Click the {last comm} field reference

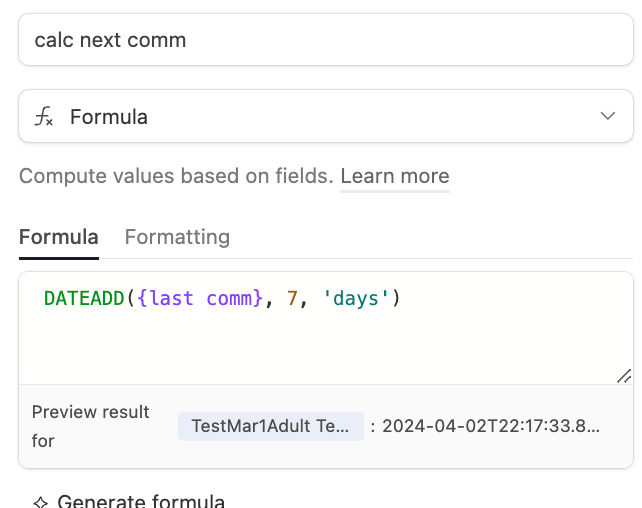click(200, 298)
